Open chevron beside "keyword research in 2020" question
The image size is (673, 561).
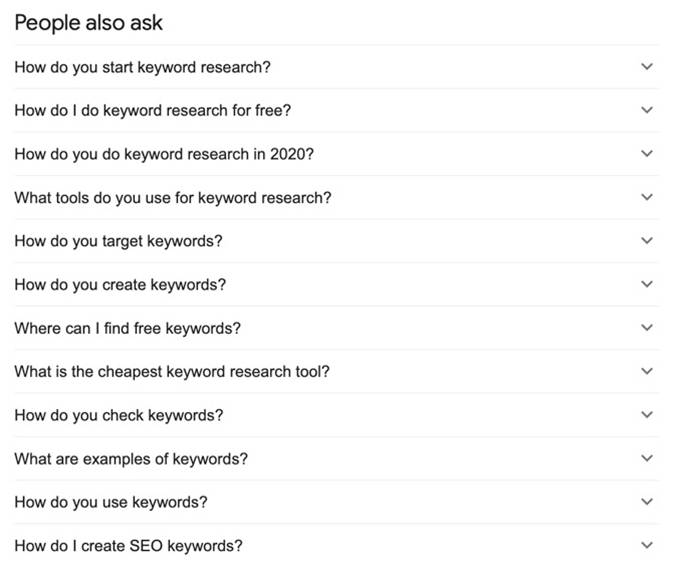[x=646, y=154]
